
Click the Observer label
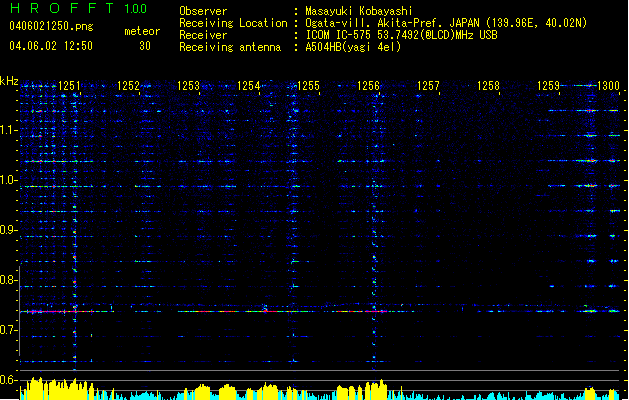click(x=203, y=11)
